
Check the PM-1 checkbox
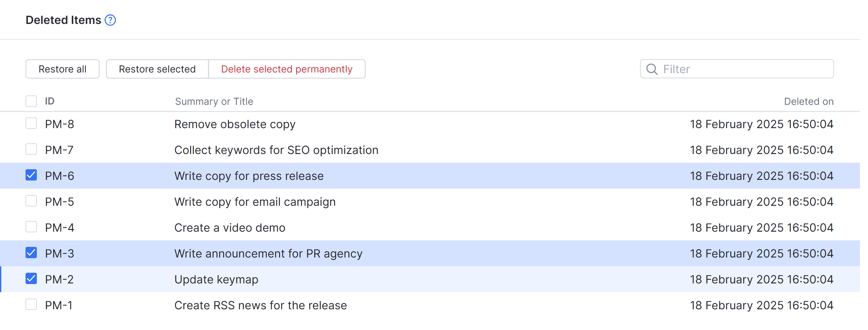[31, 305]
